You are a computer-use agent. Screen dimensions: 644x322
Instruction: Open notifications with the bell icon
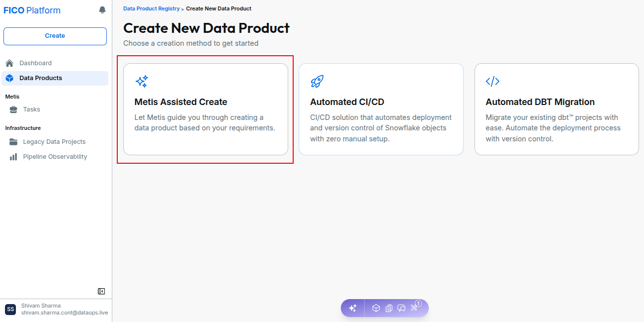pyautogui.click(x=102, y=10)
